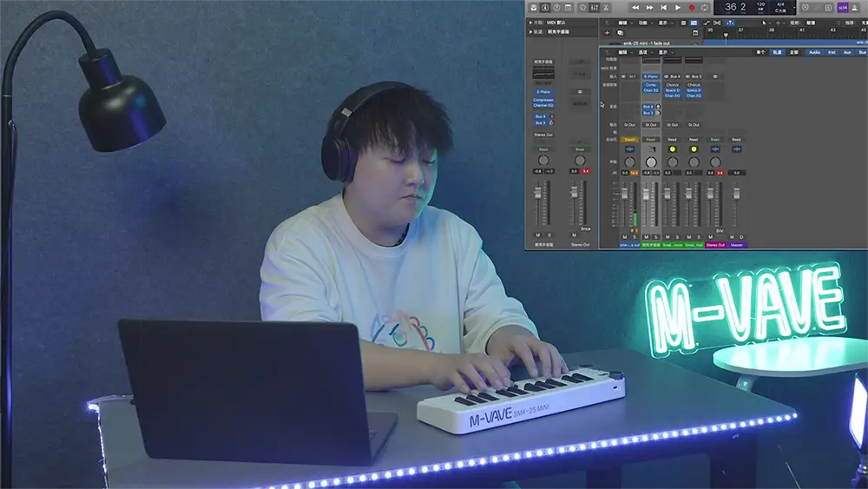The height and width of the screenshot is (489, 868).
Task: Toggle the Inst channel filter button
Action: point(832,53)
